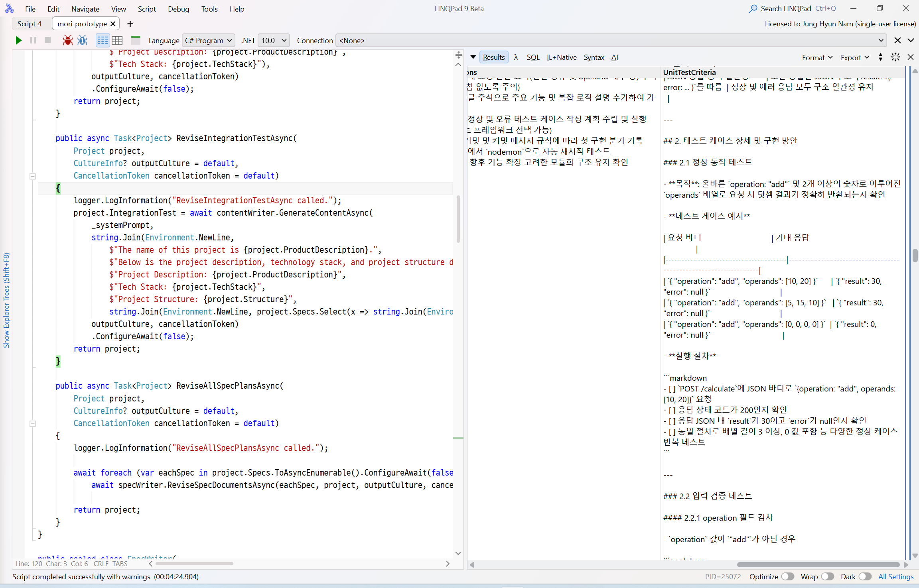
Task: Switch results to data grid view icon
Action: tap(117, 40)
